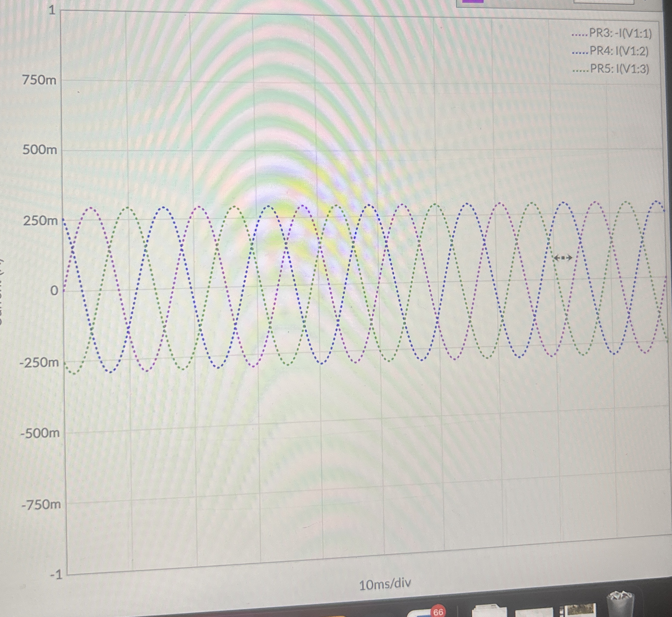Toggle the PR3: -I(V1:1) trace in legend
This screenshot has height=617, width=672.
[620, 33]
